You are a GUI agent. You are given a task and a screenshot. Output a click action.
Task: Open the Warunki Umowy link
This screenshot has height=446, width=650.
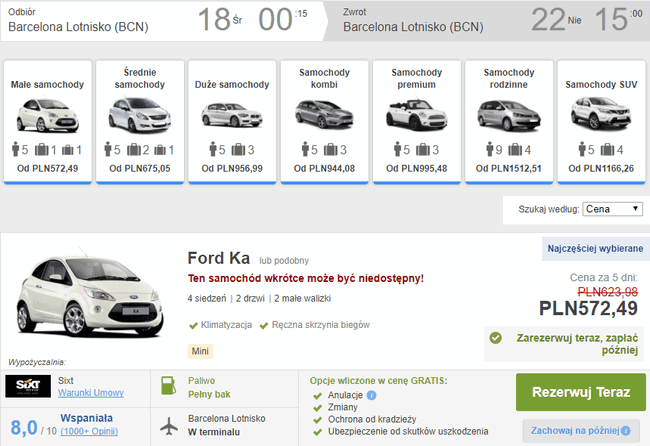pyautogui.click(x=91, y=393)
